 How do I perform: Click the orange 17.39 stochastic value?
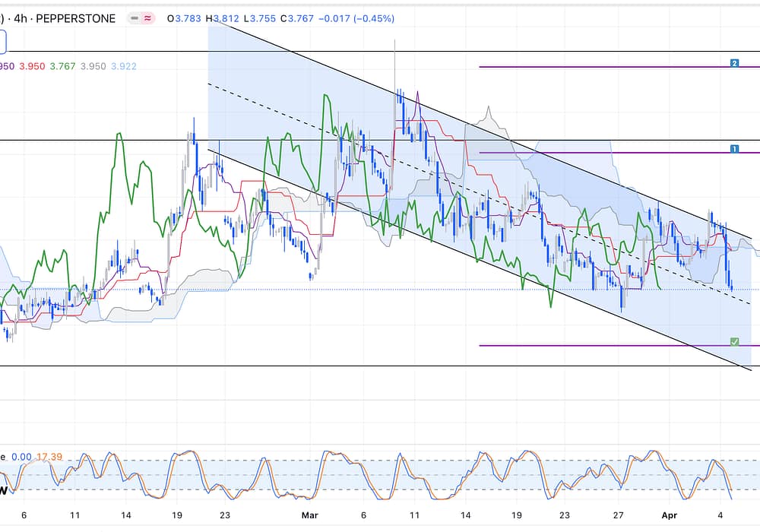tap(47, 458)
